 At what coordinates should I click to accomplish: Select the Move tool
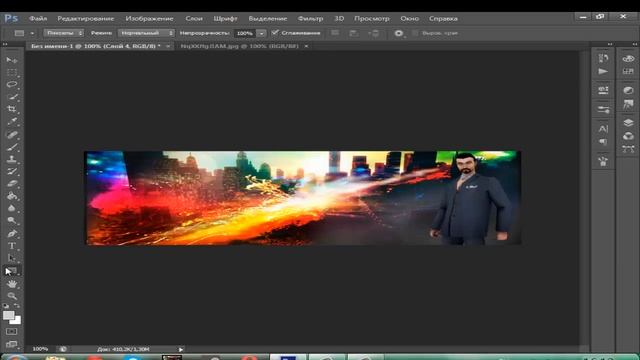11,60
